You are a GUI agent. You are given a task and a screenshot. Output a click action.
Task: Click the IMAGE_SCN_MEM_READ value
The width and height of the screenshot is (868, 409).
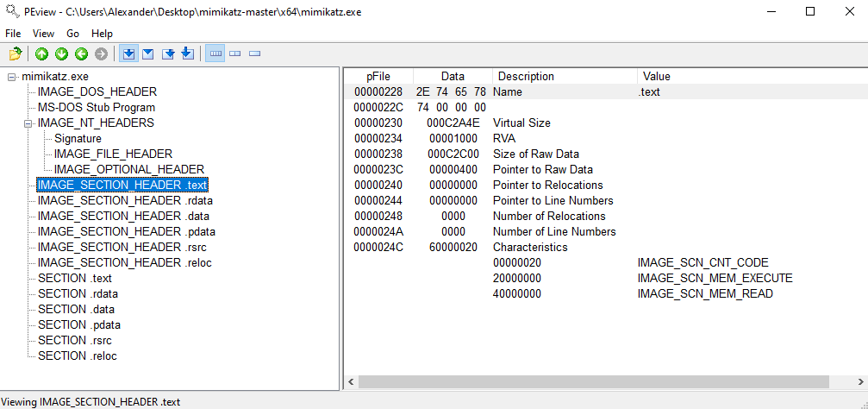point(705,293)
